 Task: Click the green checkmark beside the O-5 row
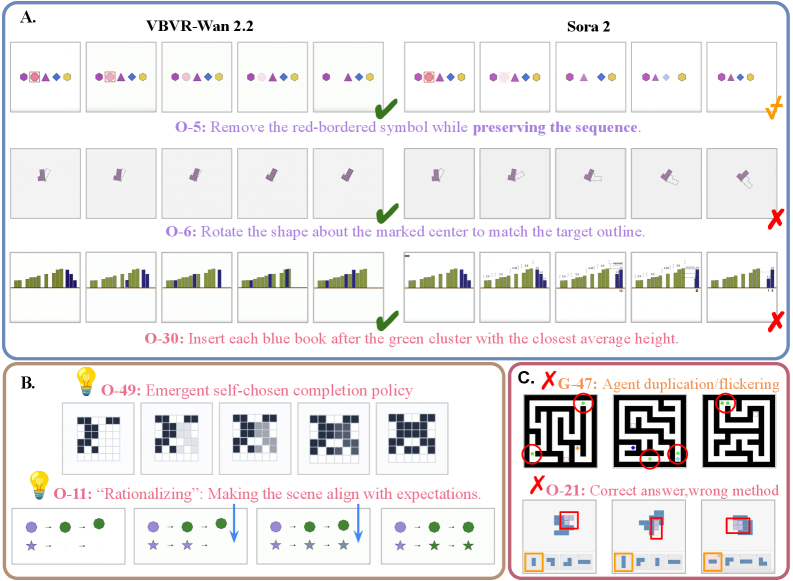coord(386,108)
